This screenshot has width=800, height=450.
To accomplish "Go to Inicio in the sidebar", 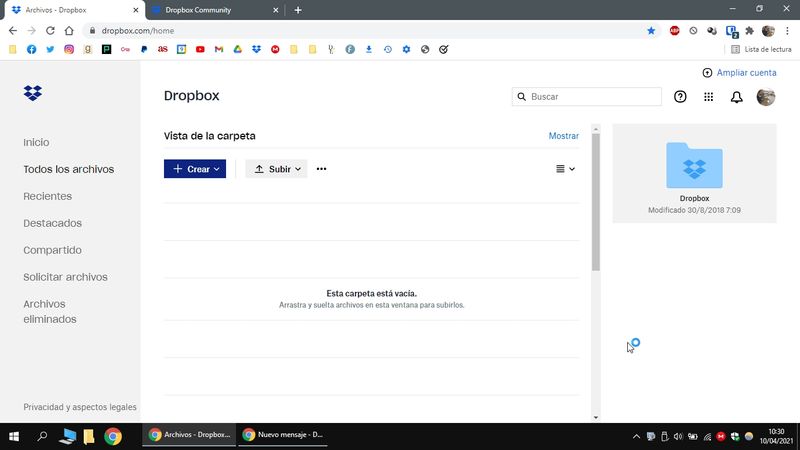I will 36,142.
